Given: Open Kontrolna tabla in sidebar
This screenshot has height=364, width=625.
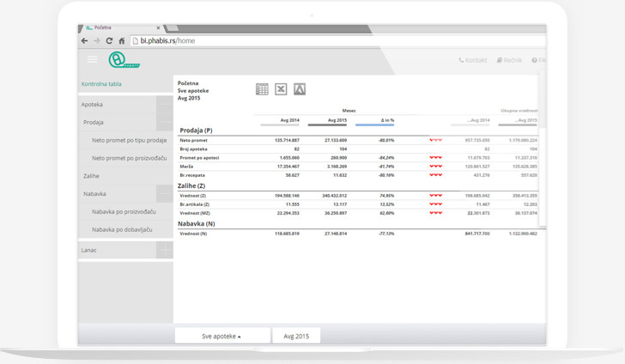Looking at the screenshot, I should 101,84.
